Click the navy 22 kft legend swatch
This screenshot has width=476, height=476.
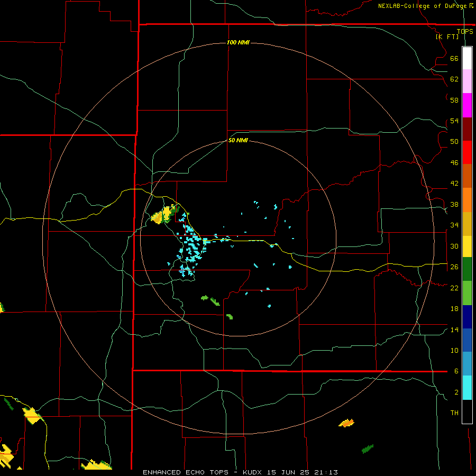467,317
